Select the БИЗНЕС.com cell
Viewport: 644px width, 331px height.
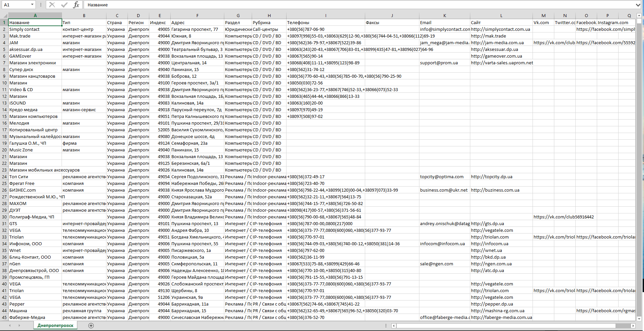tap(35, 190)
